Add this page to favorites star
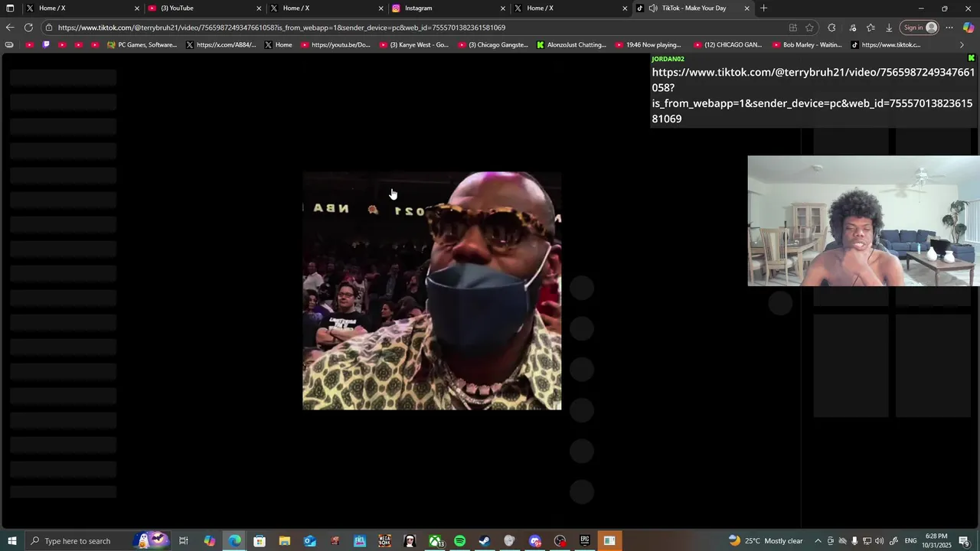The height and width of the screenshot is (551, 980). point(809,28)
